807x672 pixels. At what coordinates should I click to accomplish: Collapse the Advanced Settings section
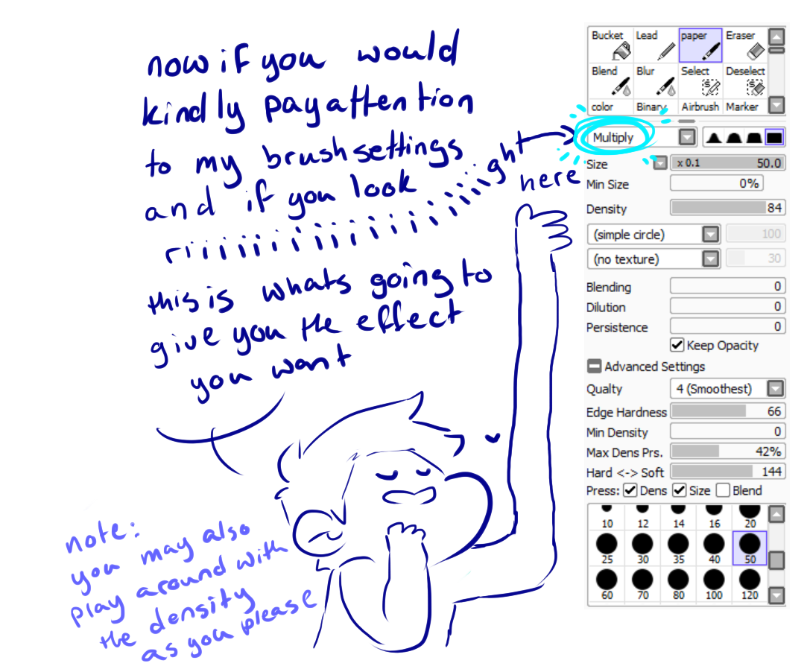pyautogui.click(x=594, y=367)
